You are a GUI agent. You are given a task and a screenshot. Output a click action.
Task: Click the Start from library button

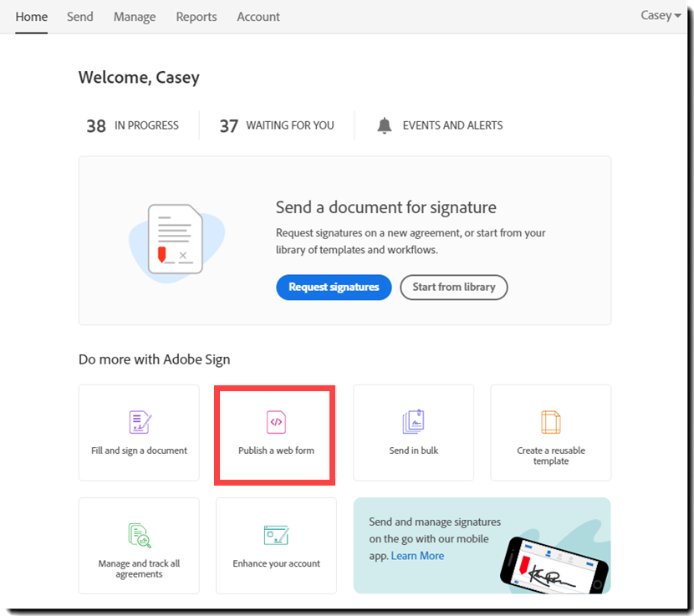pos(453,287)
